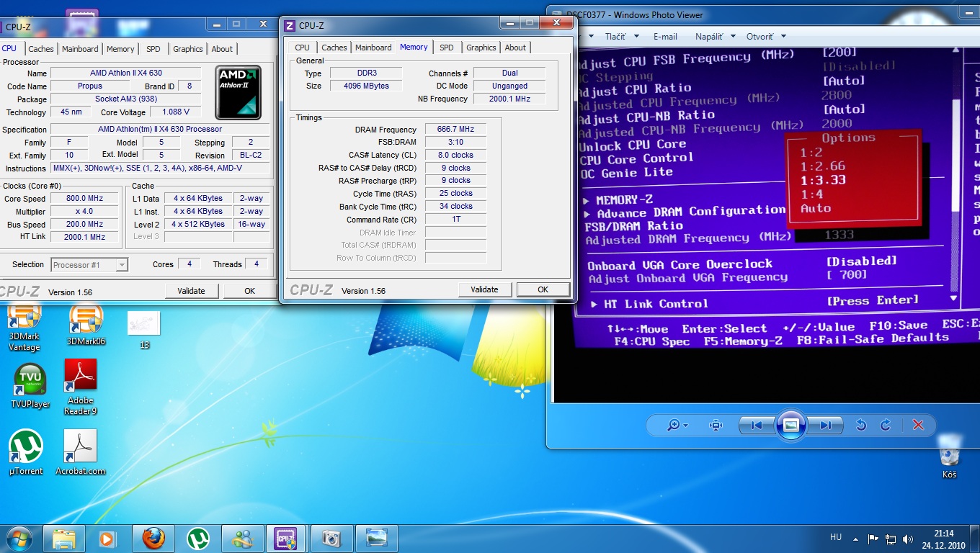This screenshot has width=980, height=553.
Task: Open Windows Live Messenger taskbar icon
Action: point(242,539)
